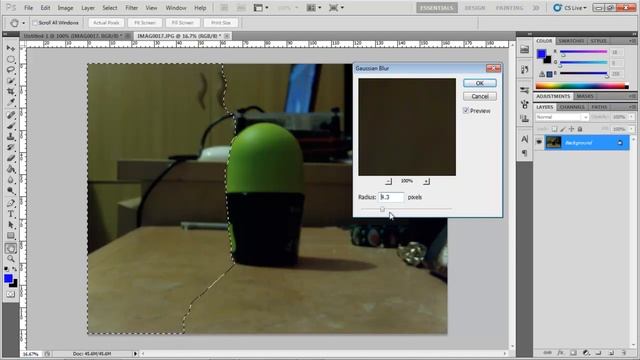Select the Quick Selection tool
Viewport: 640px width, 360px height.
coord(11,80)
